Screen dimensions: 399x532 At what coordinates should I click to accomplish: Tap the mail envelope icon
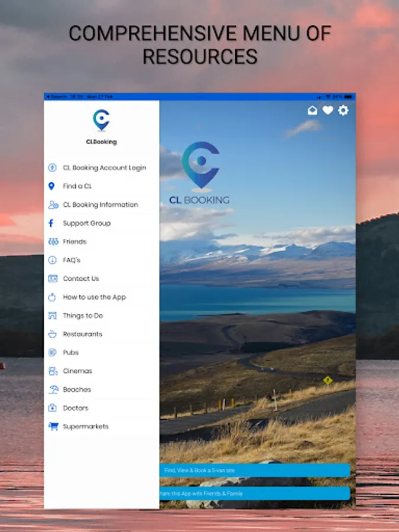tap(313, 111)
